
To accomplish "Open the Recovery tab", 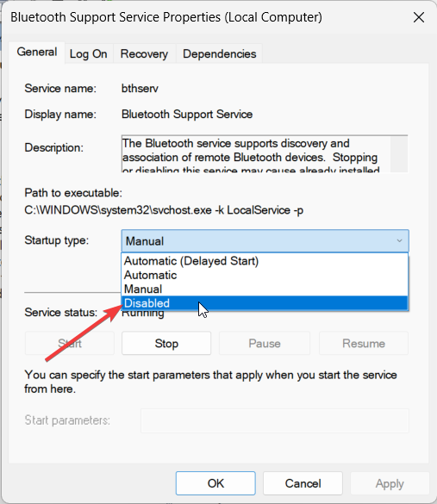I will click(x=144, y=53).
